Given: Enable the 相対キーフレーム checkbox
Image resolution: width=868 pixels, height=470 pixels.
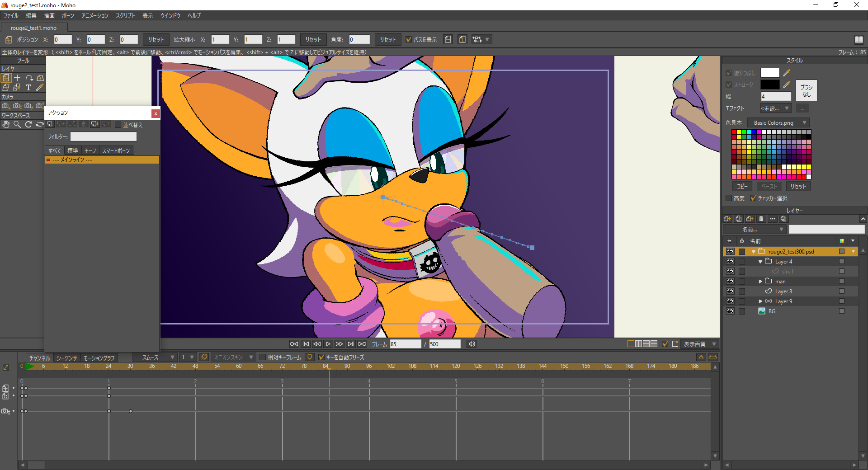Looking at the screenshot, I should pyautogui.click(x=263, y=357).
